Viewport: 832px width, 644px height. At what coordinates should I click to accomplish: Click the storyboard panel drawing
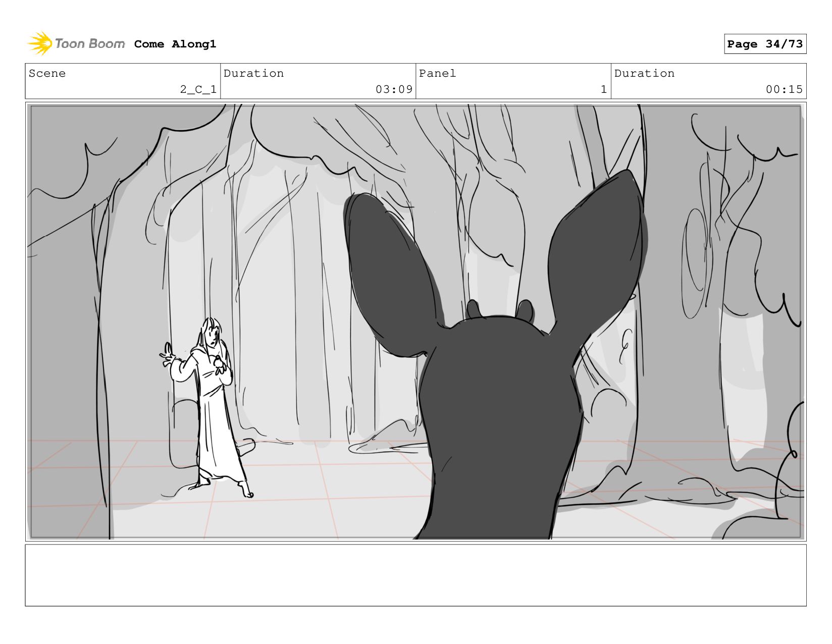click(x=415, y=321)
